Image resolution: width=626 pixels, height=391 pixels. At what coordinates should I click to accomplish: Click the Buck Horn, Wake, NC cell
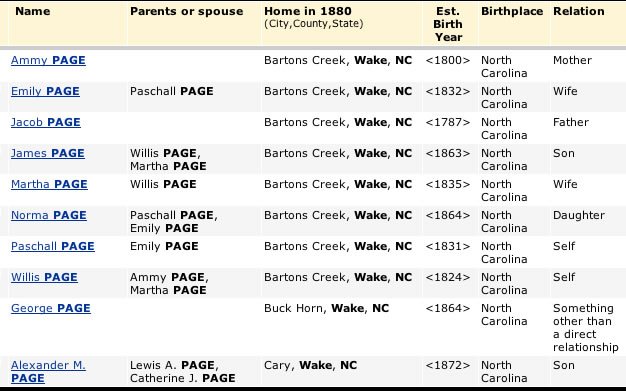(326, 308)
